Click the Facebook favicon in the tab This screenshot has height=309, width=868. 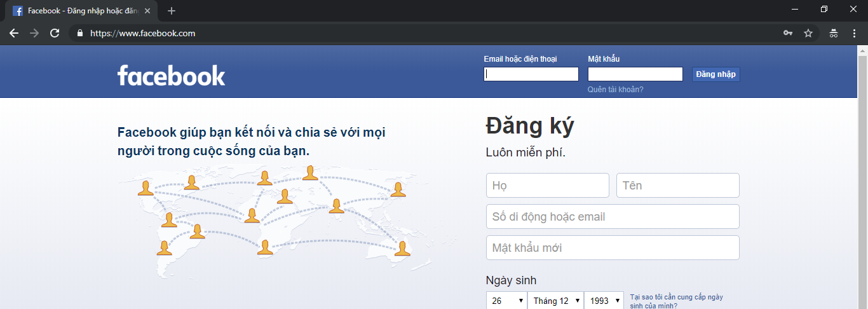pyautogui.click(x=18, y=11)
